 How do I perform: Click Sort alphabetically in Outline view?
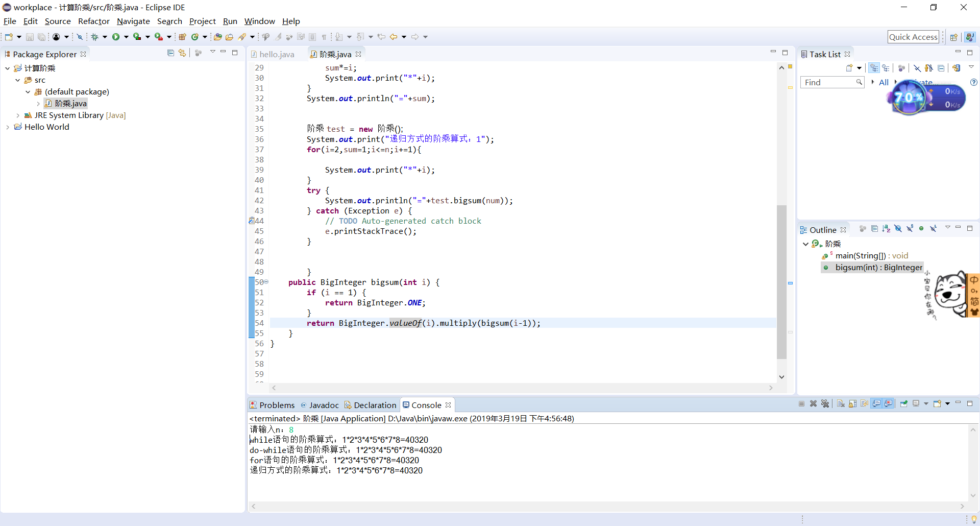(x=886, y=229)
